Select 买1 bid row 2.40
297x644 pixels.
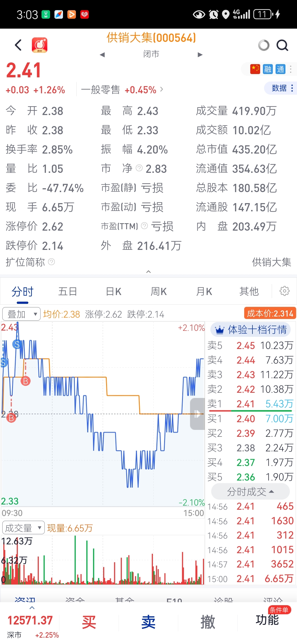tap(251, 419)
